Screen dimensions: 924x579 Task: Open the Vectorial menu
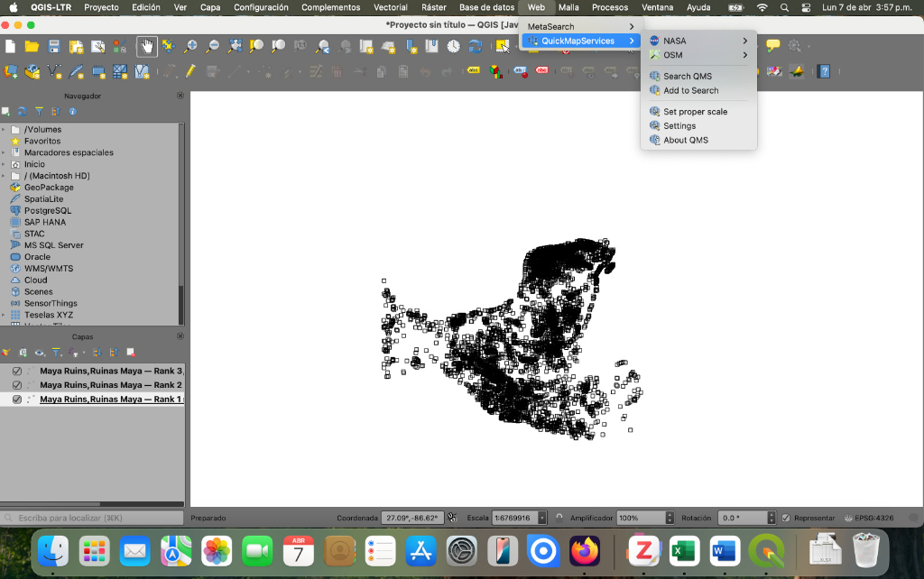pyautogui.click(x=390, y=7)
